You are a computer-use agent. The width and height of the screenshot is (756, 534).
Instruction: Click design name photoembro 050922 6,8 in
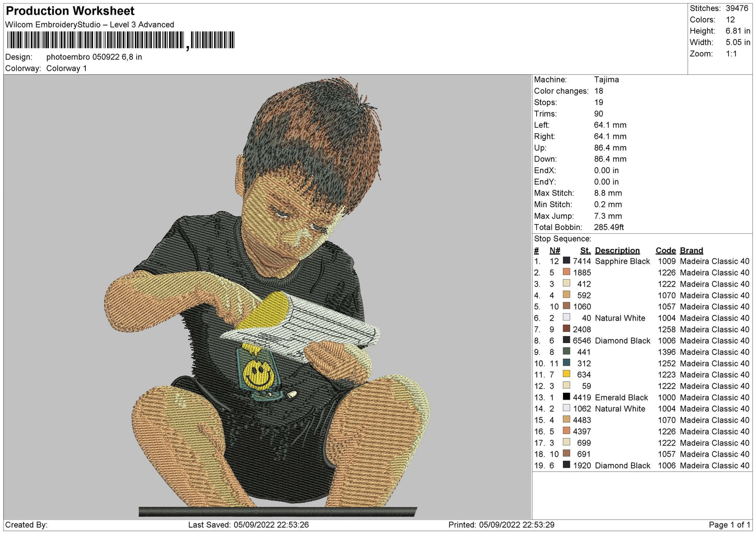94,57
